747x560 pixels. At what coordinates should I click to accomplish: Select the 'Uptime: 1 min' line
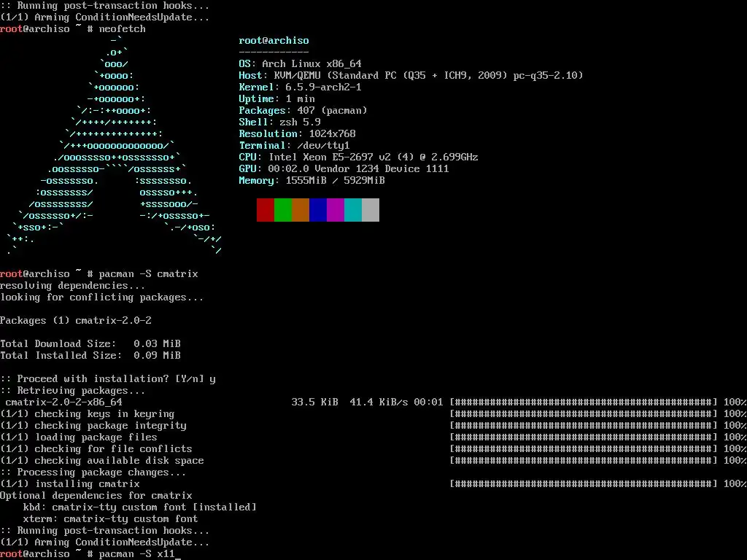coord(276,98)
